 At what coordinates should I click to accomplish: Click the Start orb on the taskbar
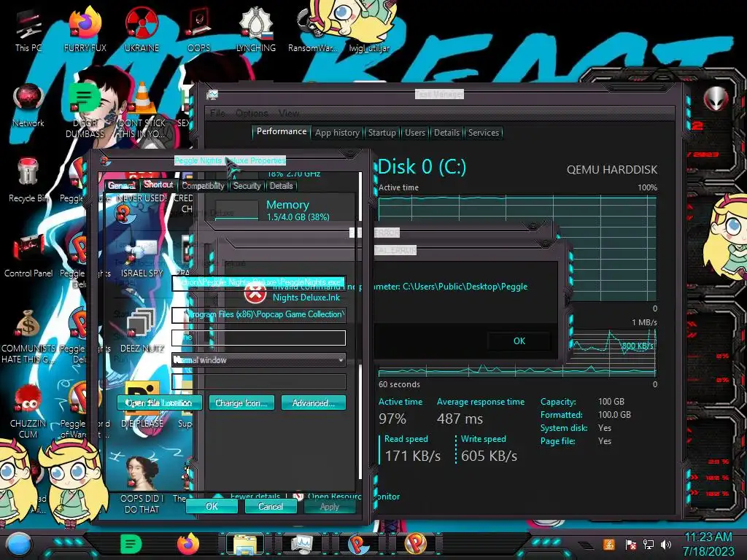pos(18,544)
